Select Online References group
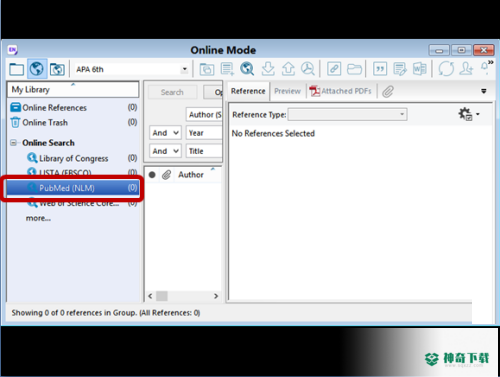The width and height of the screenshot is (500, 377). tap(74, 108)
